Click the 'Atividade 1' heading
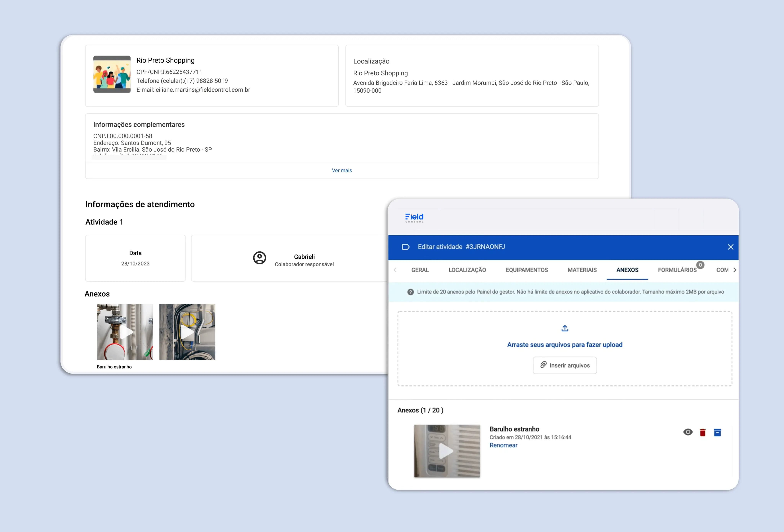Viewport: 784px width, 532px height. pos(104,222)
